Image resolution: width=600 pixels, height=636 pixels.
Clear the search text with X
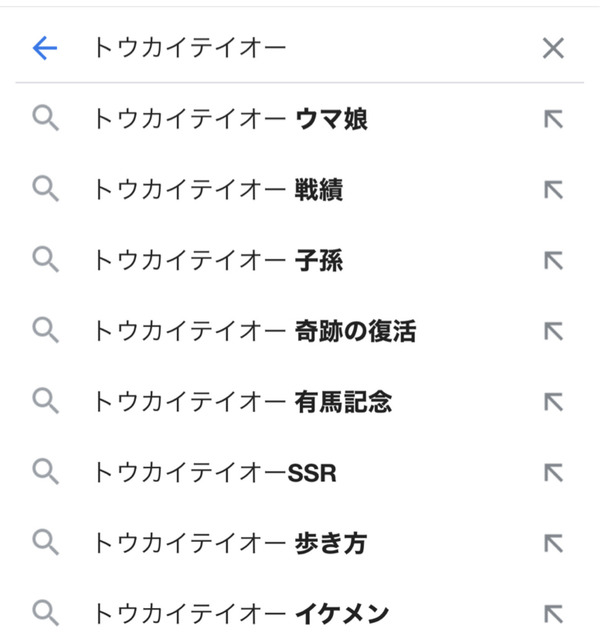tap(553, 48)
